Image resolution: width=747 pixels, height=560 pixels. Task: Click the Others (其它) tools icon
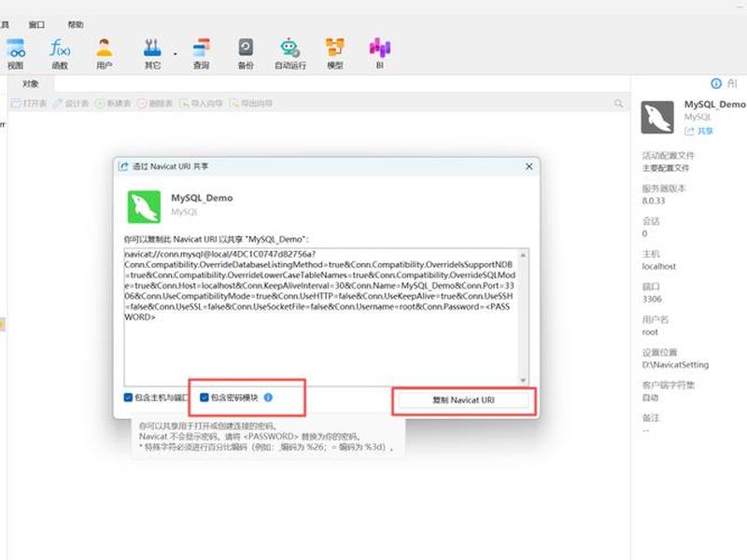(x=152, y=53)
